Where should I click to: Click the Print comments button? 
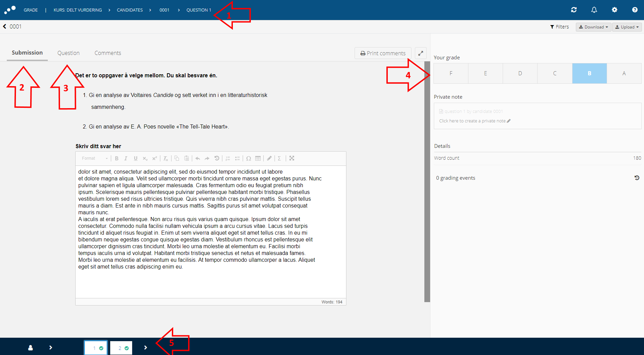point(383,53)
